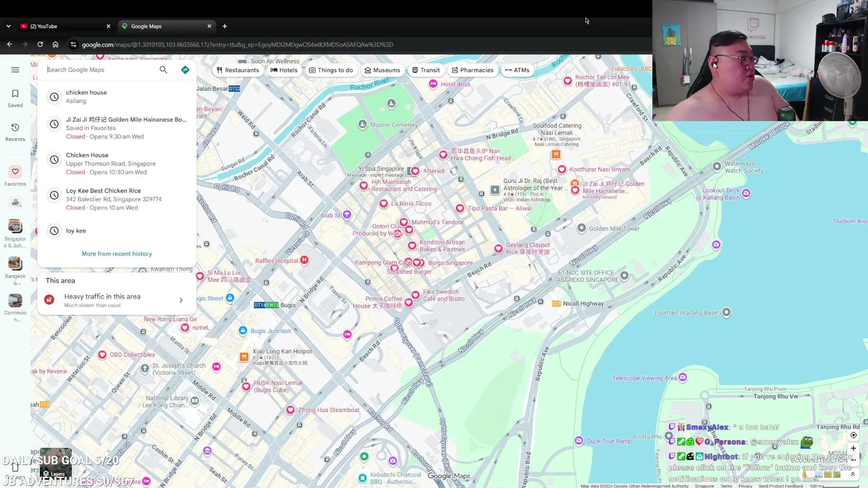
Task: Click the Muslim Cemetery marker
Action: (x=363, y=125)
